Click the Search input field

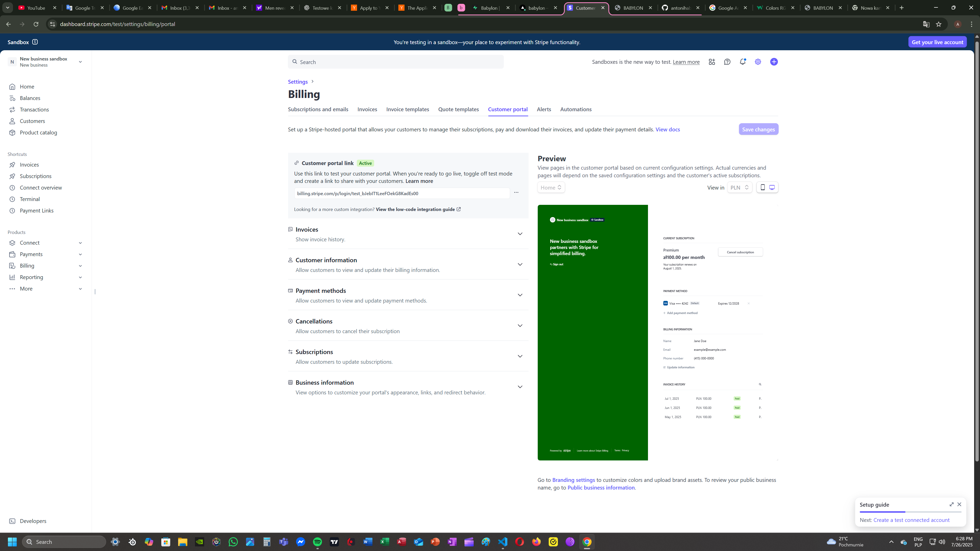click(x=396, y=62)
